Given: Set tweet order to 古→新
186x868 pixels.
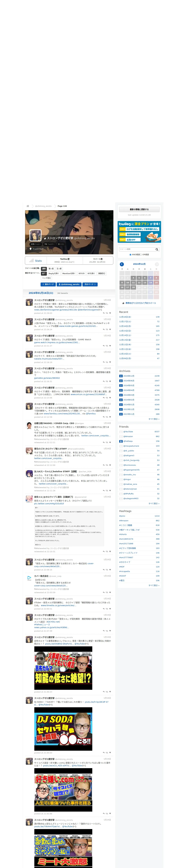Looking at the screenshot, I should [x=59, y=269].
